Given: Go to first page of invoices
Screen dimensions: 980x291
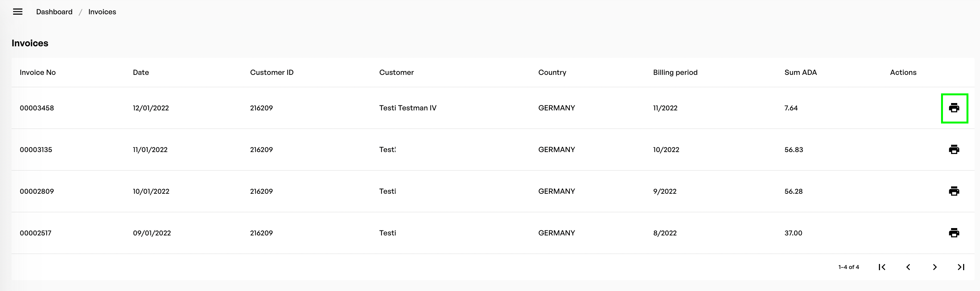Looking at the screenshot, I should (882, 267).
